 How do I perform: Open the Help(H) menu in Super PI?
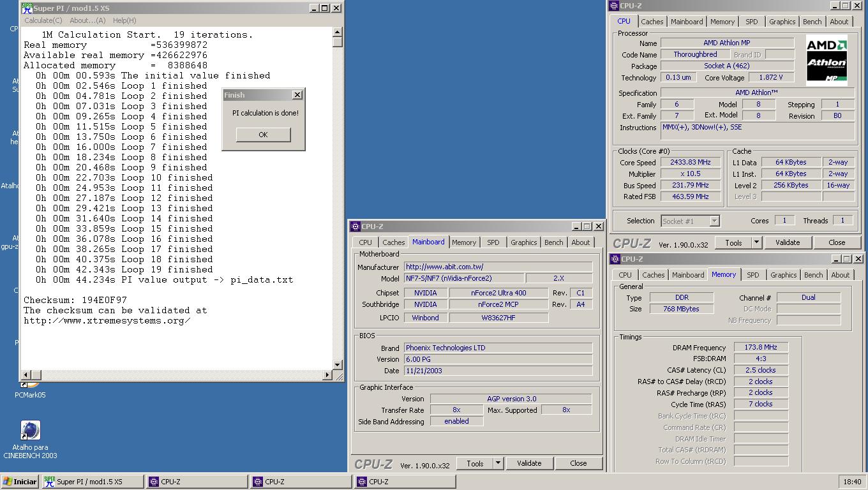[x=124, y=20]
